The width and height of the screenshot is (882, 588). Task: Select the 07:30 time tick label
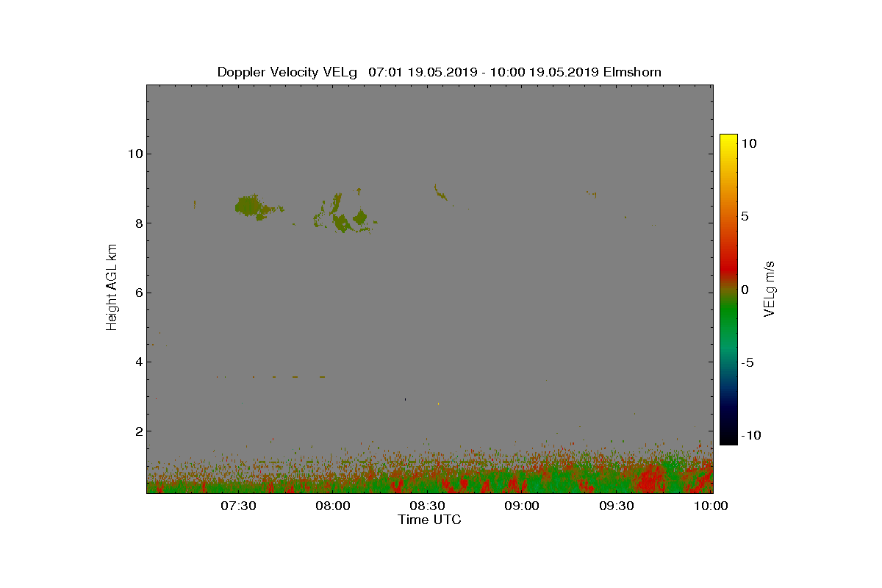(238, 506)
